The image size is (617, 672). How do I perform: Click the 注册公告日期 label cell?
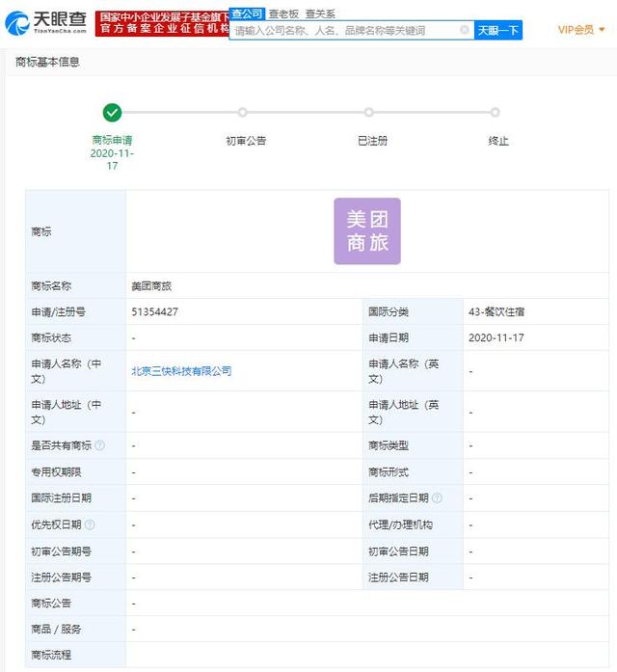coord(413,578)
